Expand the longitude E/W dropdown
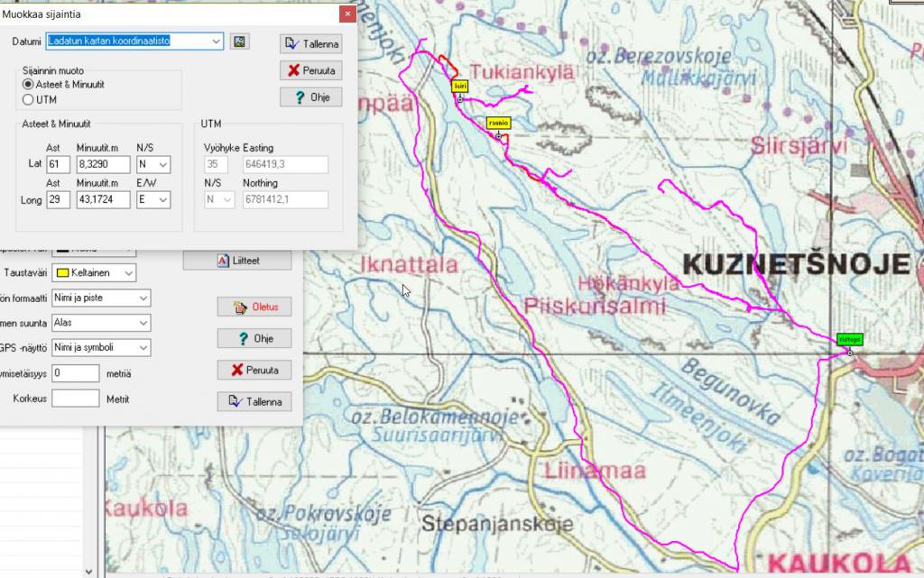The width and height of the screenshot is (924, 578). 152,199
